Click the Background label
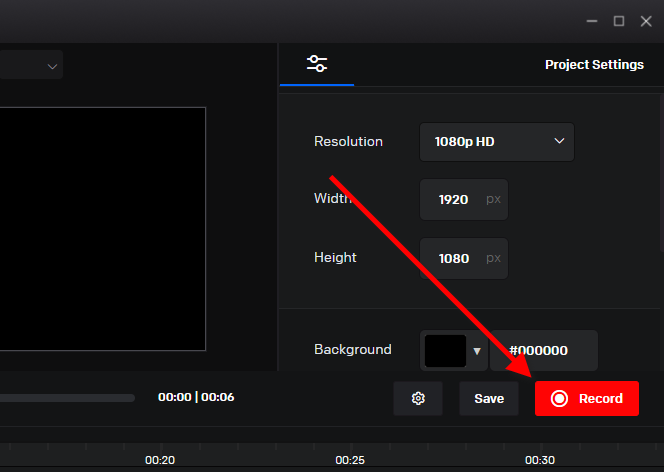The height and width of the screenshot is (472, 664). [353, 349]
